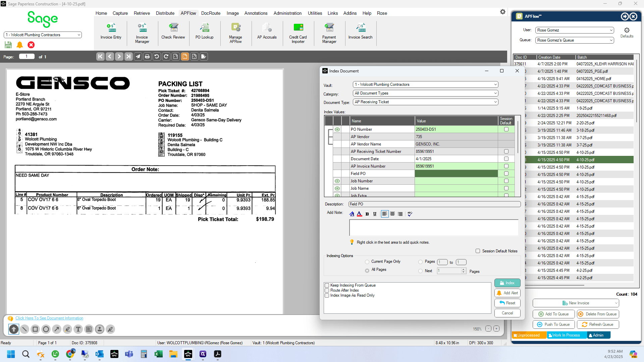Open the Check Review tool

point(173,32)
